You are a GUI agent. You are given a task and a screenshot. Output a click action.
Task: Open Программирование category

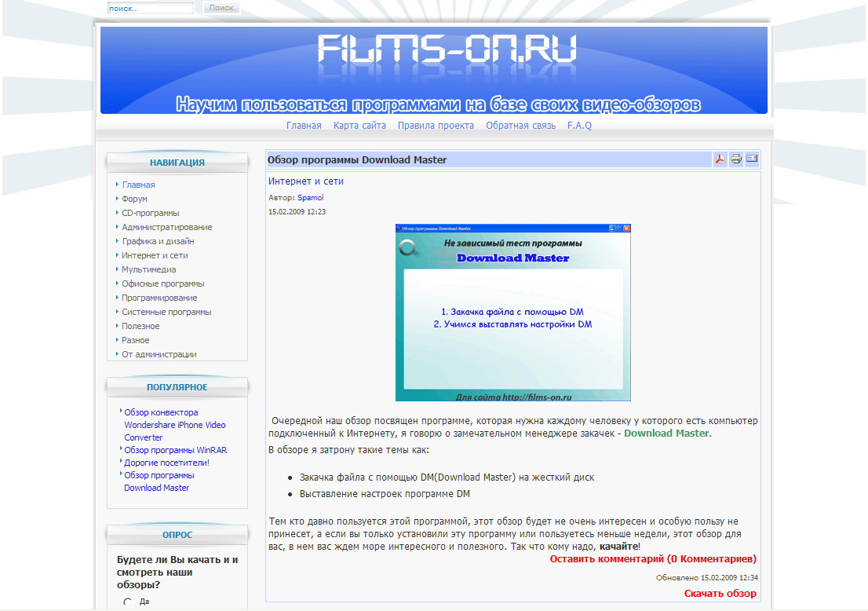click(x=159, y=298)
